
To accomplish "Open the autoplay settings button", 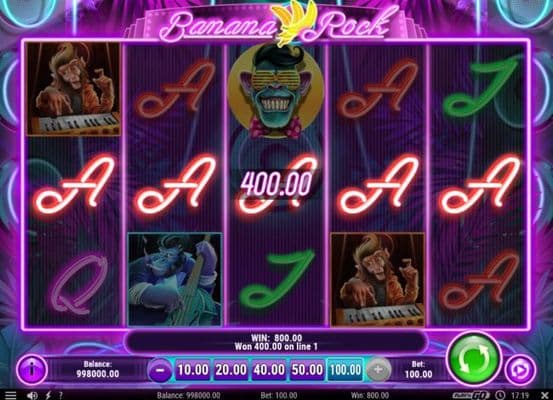I will 521,370.
